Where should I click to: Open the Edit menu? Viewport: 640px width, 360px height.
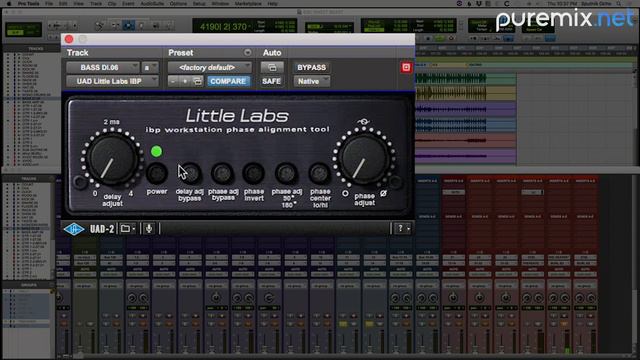tap(63, 3)
